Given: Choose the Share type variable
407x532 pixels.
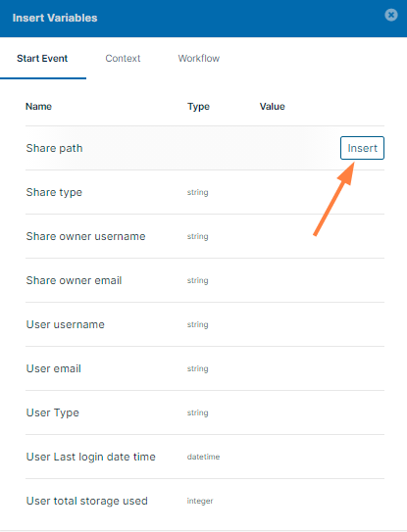Looking at the screenshot, I should (205, 192).
